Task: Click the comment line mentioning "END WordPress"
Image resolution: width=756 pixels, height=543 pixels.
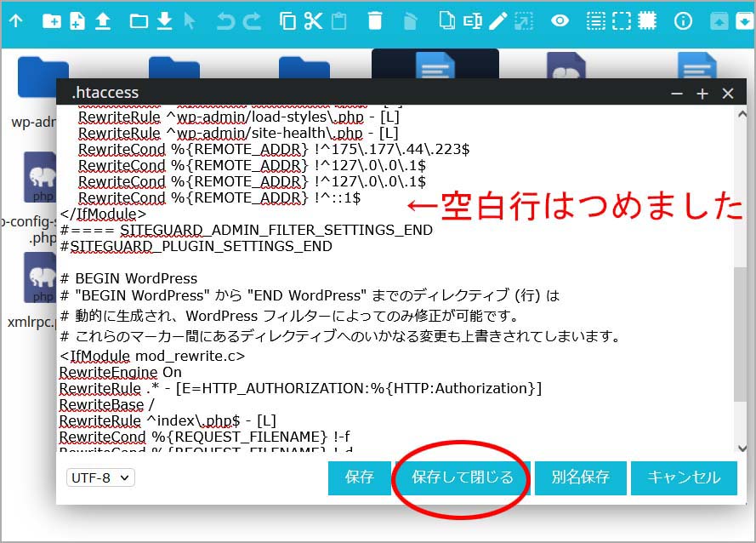Action: pos(310,295)
